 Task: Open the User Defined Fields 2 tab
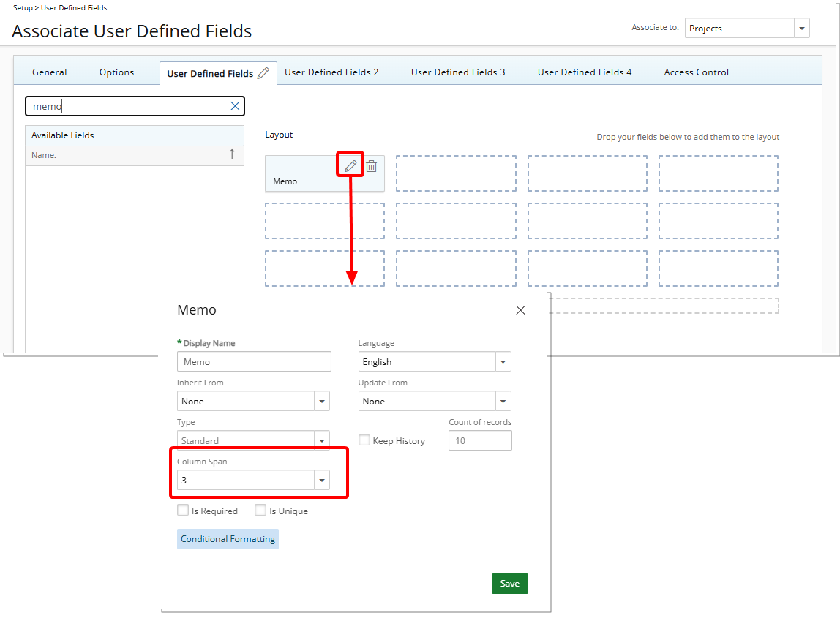pyautogui.click(x=331, y=72)
